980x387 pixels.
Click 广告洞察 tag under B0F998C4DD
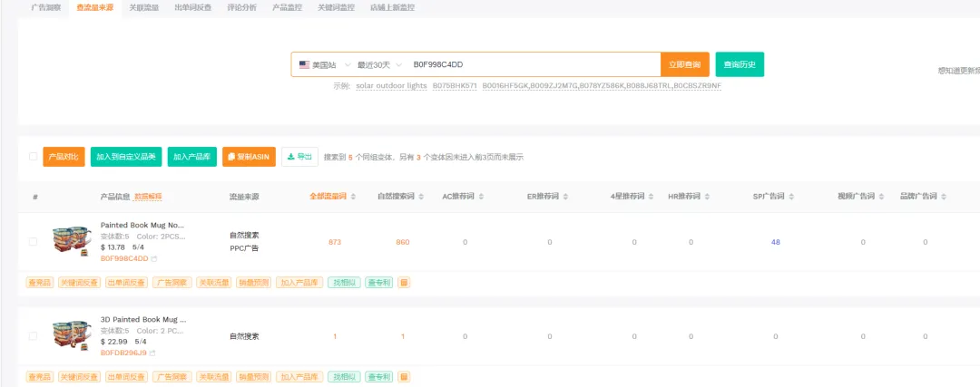(x=171, y=283)
